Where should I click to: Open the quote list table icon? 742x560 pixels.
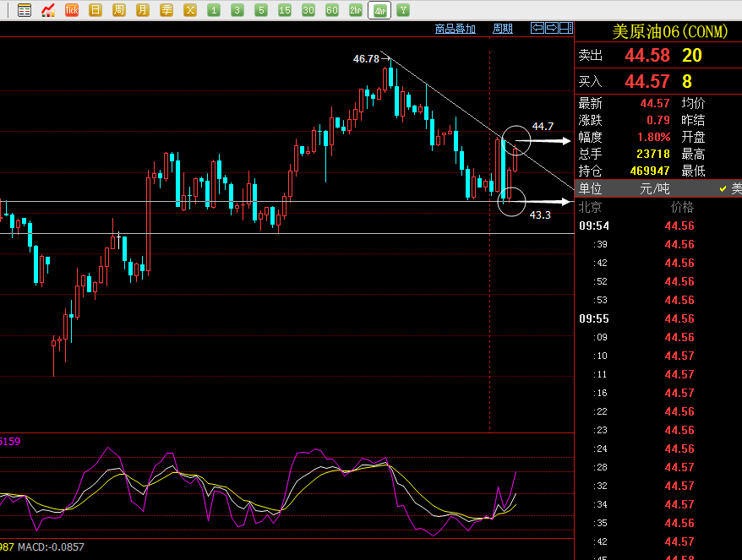(x=25, y=10)
